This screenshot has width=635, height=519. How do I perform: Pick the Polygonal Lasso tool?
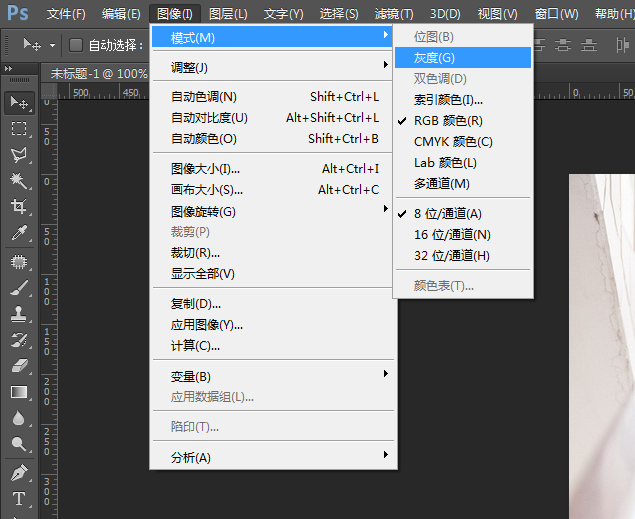19,155
